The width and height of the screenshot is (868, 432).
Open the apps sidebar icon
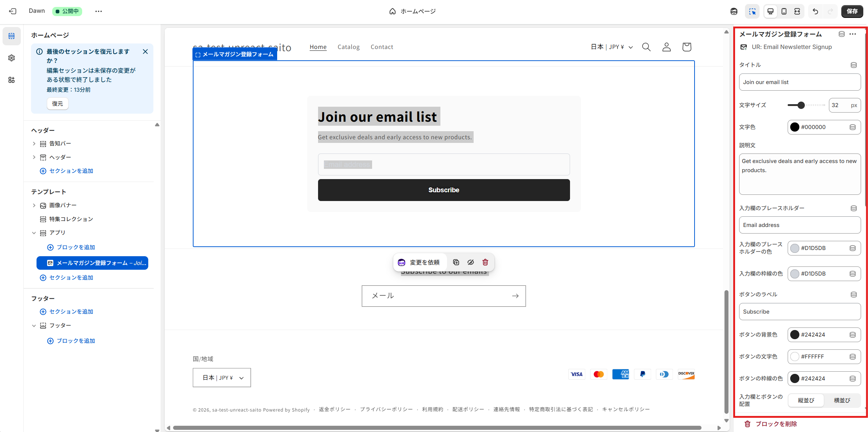(x=11, y=80)
